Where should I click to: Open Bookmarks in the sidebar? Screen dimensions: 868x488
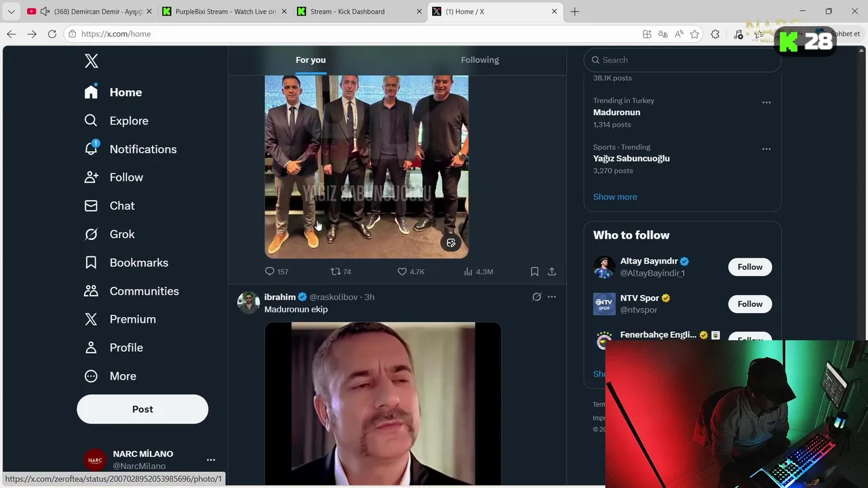coord(126,263)
